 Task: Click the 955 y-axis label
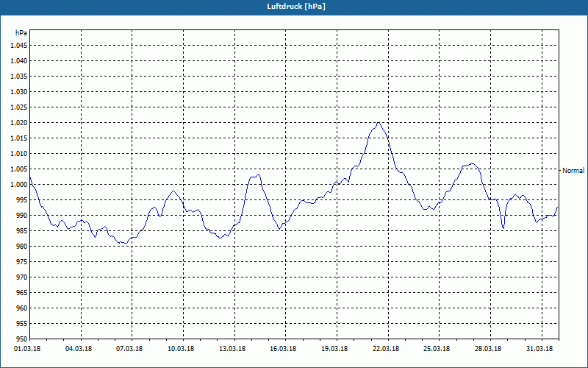coord(22,324)
